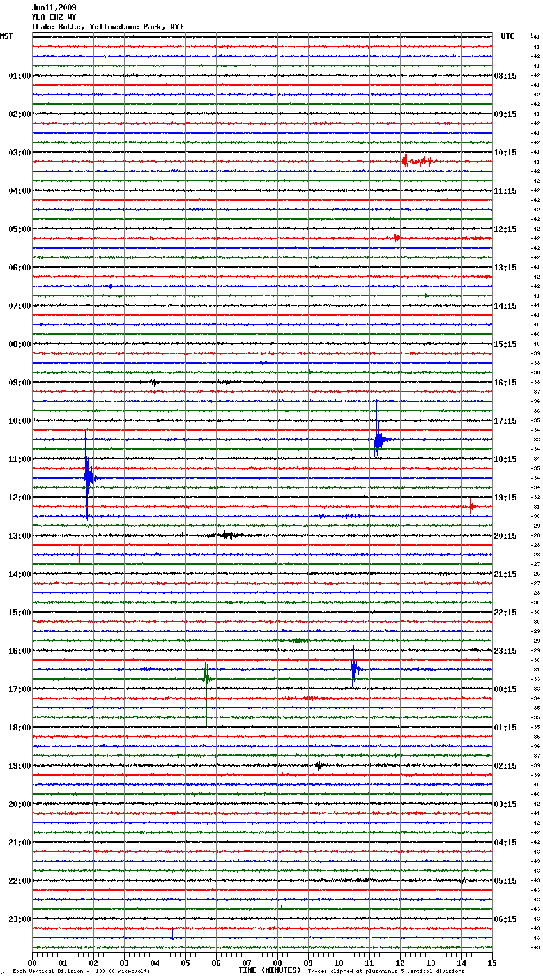Viewport: 543px width, 980px height.
Task: Select minute tick label 11 on bottom axis
Action: coord(369,963)
